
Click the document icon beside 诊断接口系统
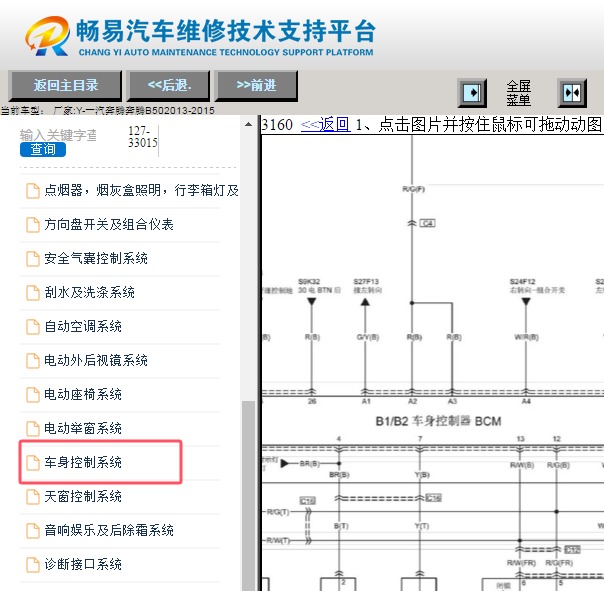33,565
